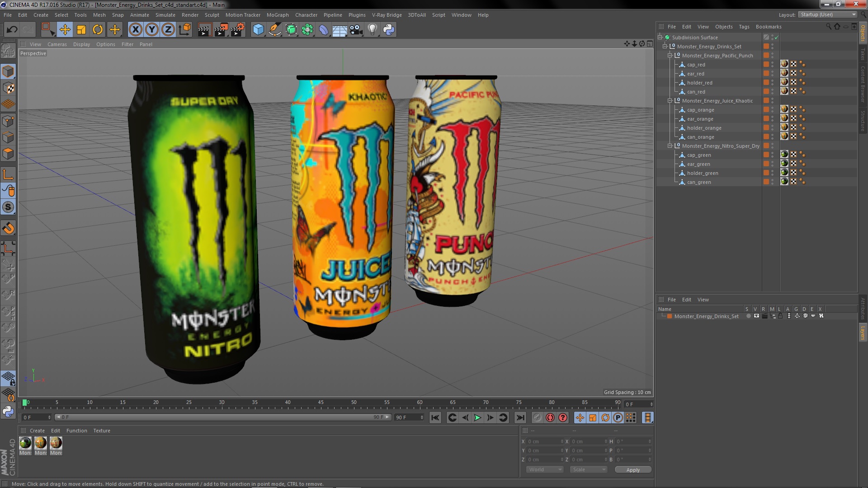The image size is (868, 488).
Task: Switch to Model mode icon
Action: click(x=8, y=71)
